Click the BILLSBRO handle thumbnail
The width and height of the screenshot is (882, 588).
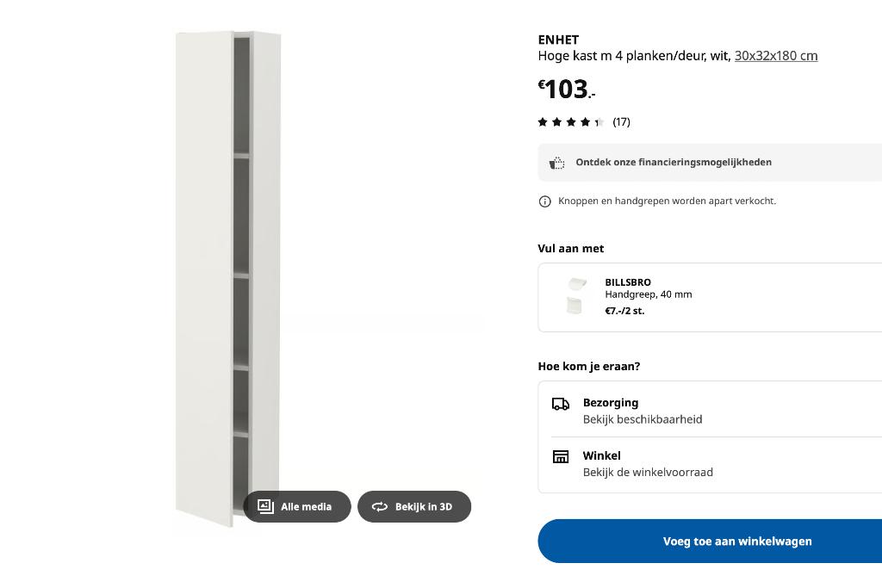click(x=576, y=297)
